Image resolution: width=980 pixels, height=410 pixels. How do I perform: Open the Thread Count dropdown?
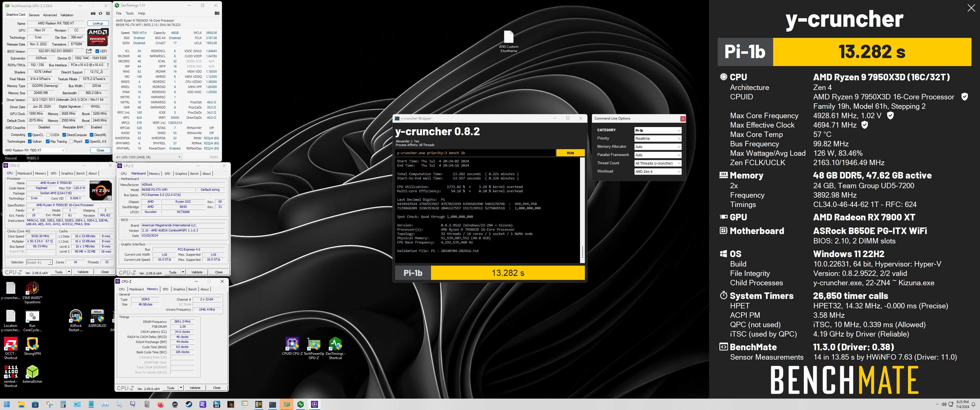(658, 163)
